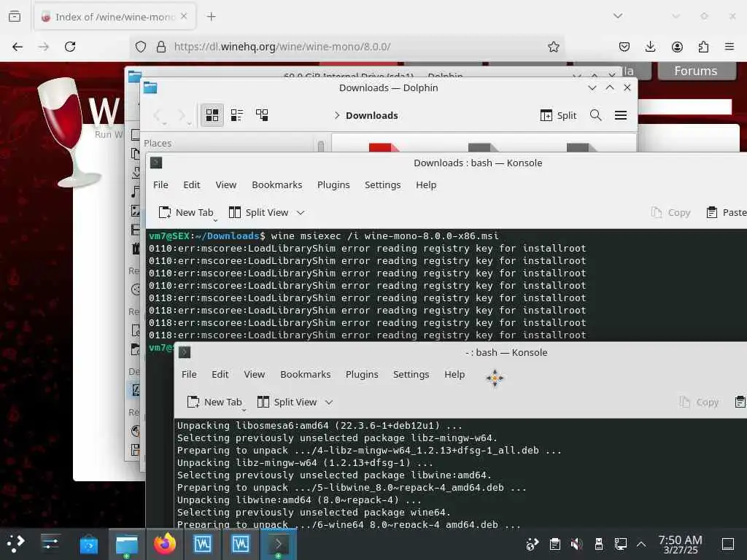Image resolution: width=747 pixels, height=560 pixels.
Task: Go back in Firefox
Action: click(x=18, y=47)
